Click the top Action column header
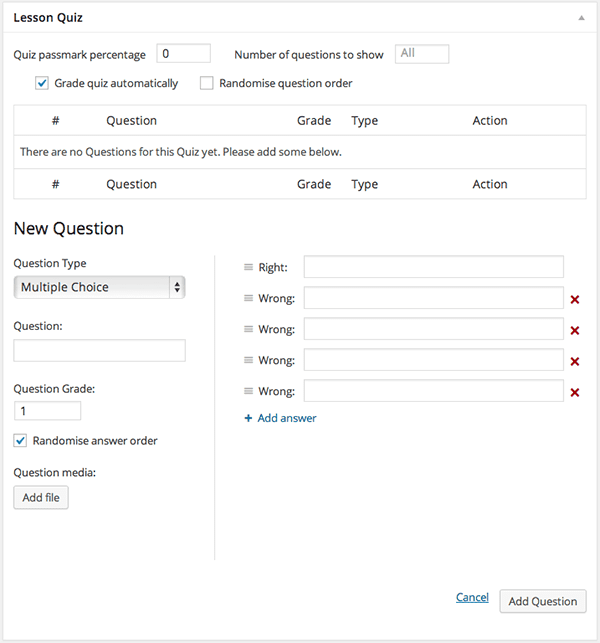 point(490,121)
